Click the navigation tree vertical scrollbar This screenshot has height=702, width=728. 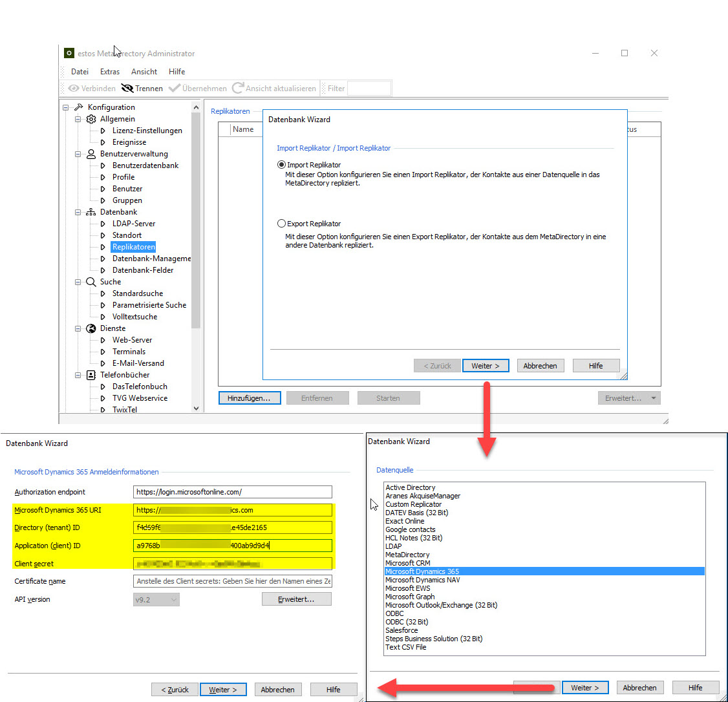point(197,259)
